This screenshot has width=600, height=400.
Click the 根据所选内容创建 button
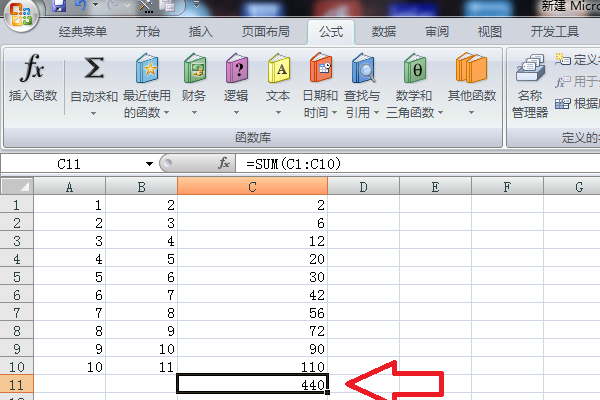tap(577, 103)
